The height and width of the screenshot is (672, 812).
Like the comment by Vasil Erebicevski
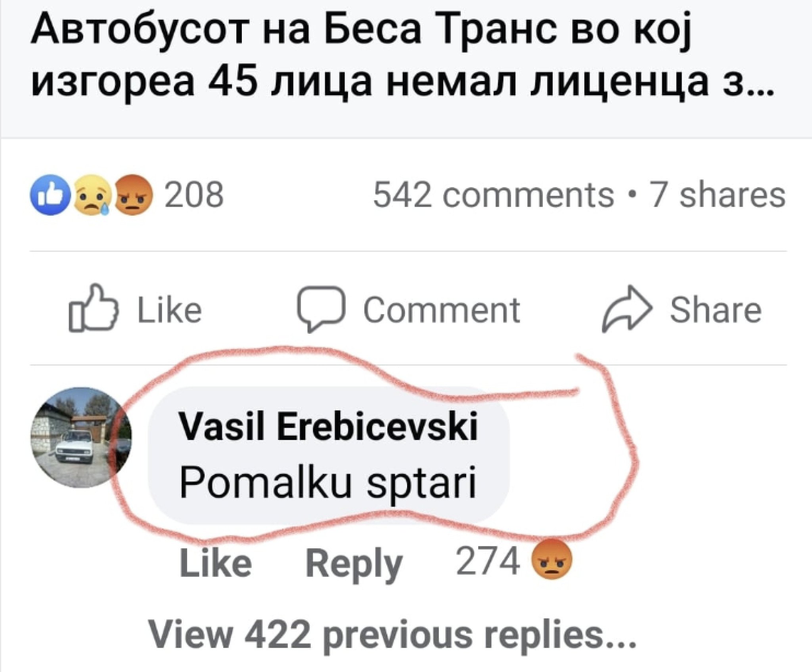pos(216,563)
